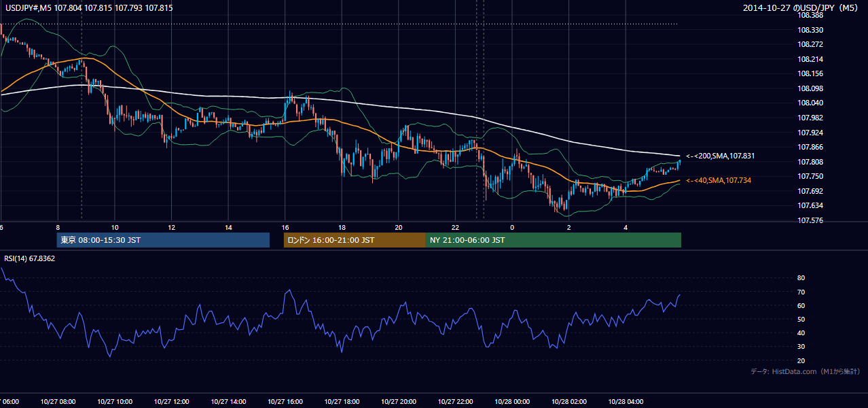This screenshot has width=868, height=408.
Task: Click price axis value 107.982
Action: (x=810, y=118)
